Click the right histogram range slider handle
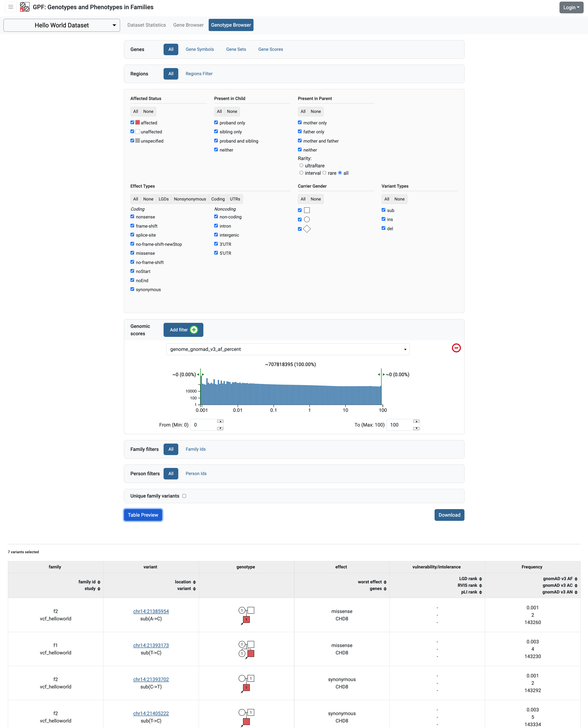 [381, 375]
